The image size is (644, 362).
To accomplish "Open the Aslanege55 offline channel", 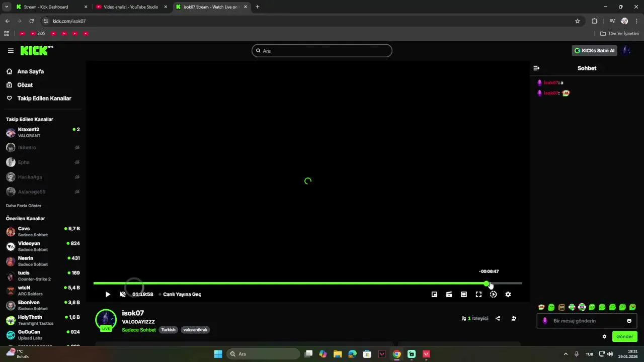I will pos(43,192).
